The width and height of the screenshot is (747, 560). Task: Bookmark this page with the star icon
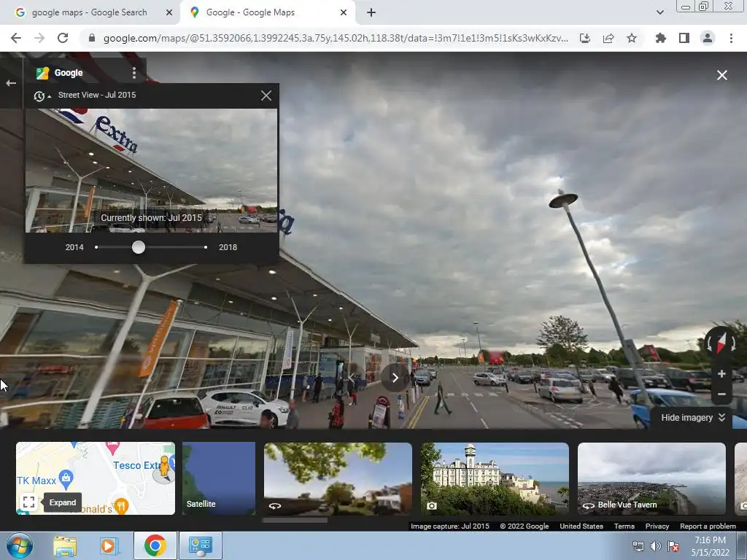pos(632,38)
